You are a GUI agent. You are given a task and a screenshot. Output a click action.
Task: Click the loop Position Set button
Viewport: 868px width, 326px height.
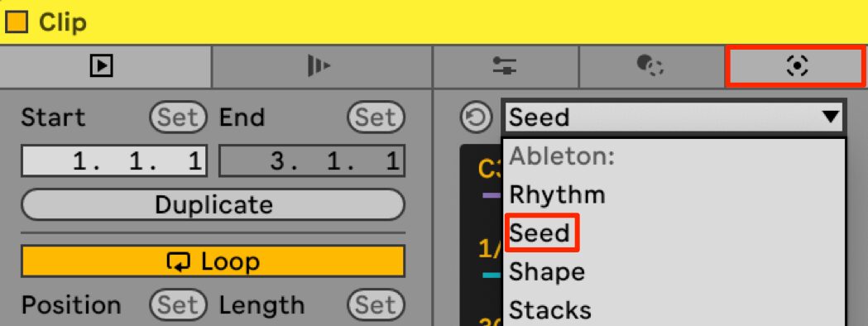click(177, 305)
